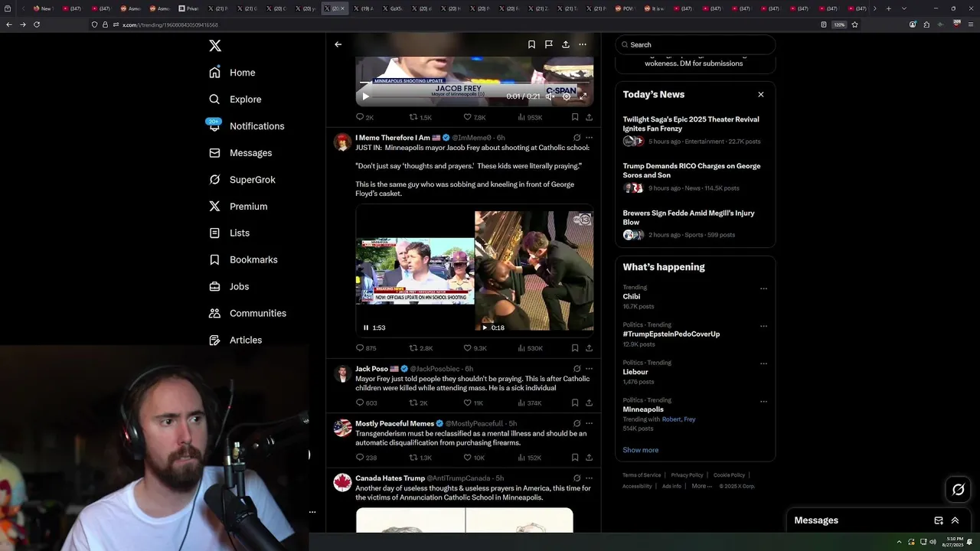
Task: Toggle fullscreen on C-SPAN video
Action: pos(583,96)
